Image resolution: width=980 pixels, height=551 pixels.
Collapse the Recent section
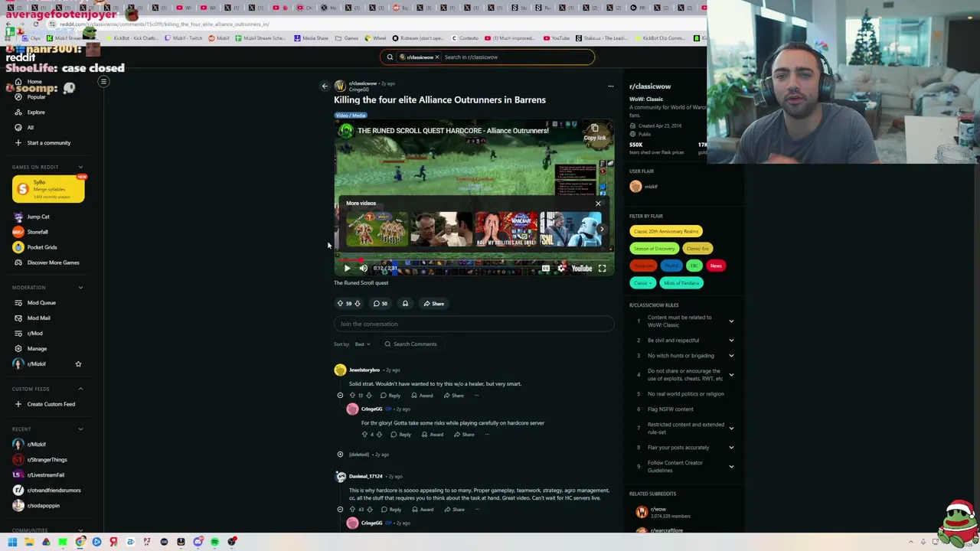pyautogui.click(x=80, y=429)
